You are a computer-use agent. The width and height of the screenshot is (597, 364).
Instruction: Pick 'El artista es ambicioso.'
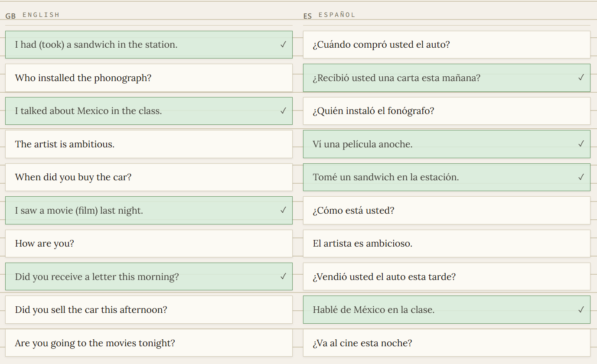[447, 244]
